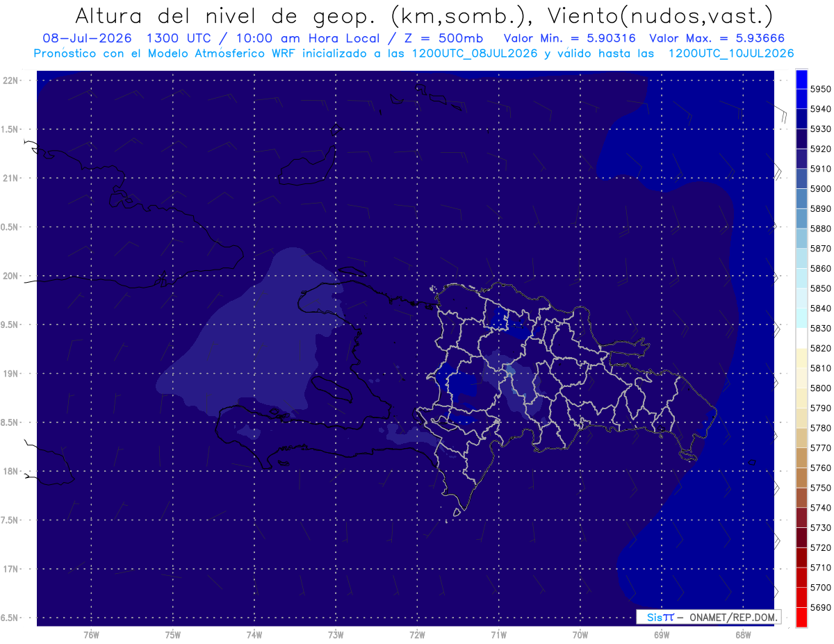The image size is (834, 644).
Task: Click the '5780' legend value
Action: (821, 428)
